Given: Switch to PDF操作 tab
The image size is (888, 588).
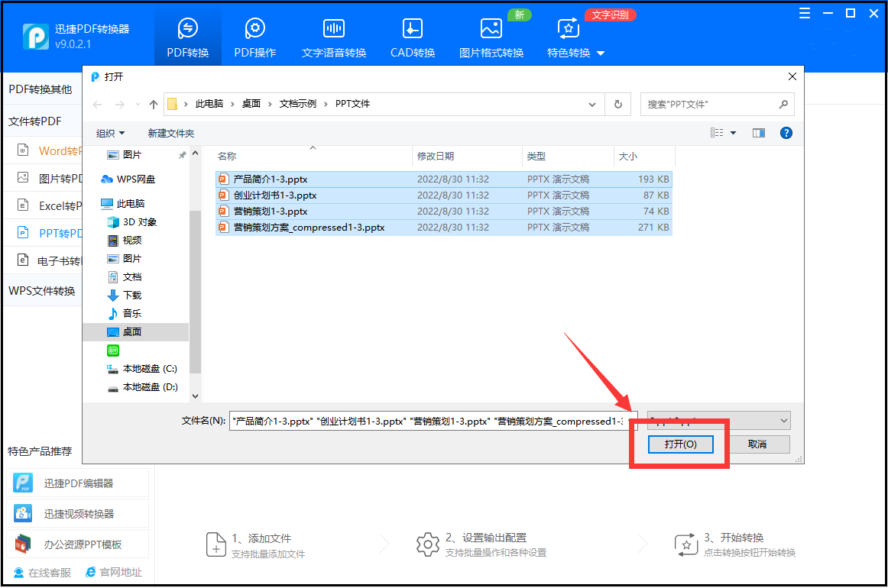Looking at the screenshot, I should pyautogui.click(x=254, y=38).
